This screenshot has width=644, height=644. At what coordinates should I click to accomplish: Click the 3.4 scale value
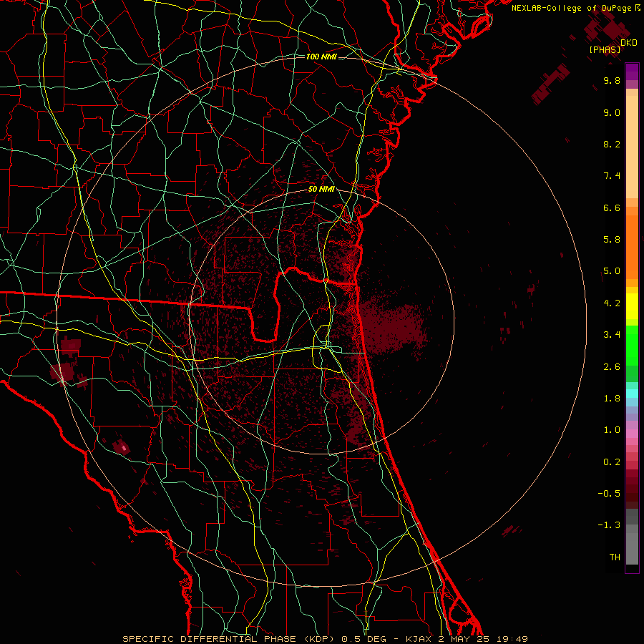click(612, 335)
